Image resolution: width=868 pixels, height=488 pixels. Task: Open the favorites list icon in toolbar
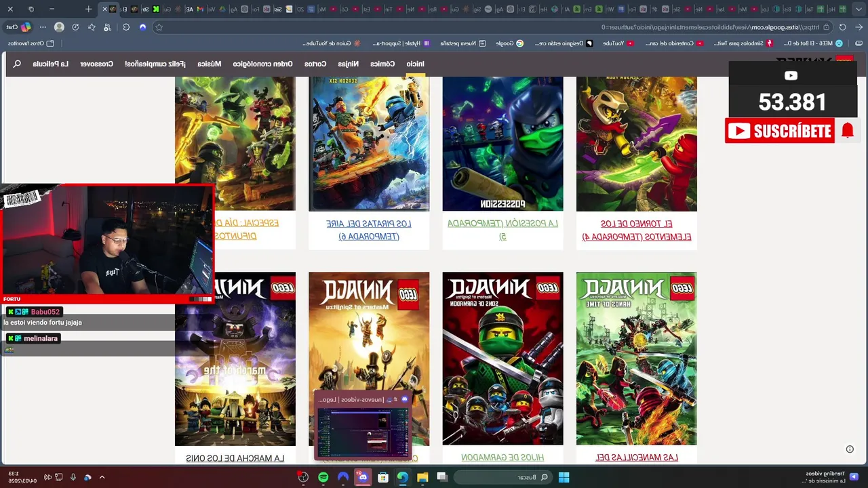click(92, 27)
